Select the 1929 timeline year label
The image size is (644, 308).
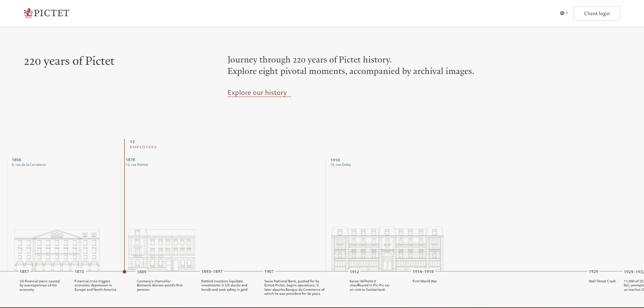point(593,272)
